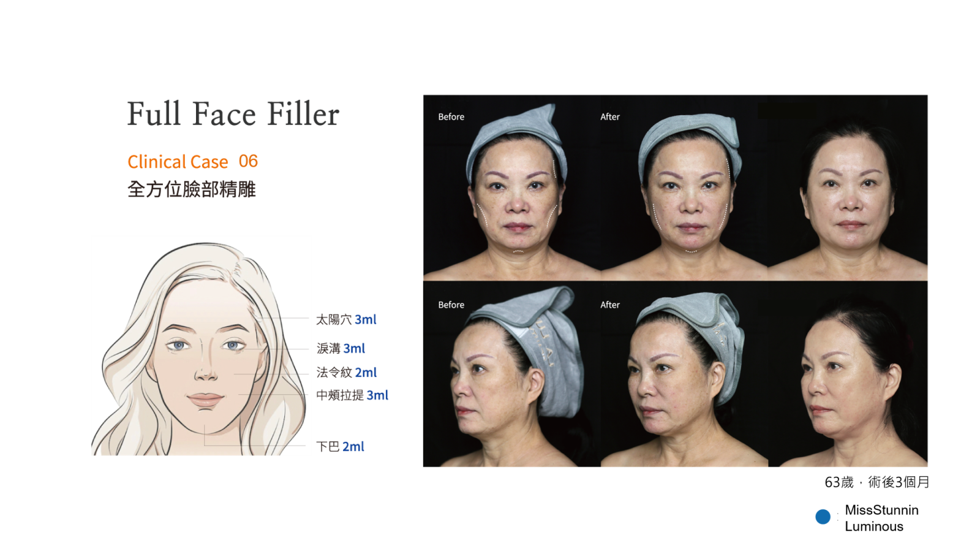Screen dimensions: 980x551
Task: Open the bottom-middle After profile photo
Action: click(684, 374)
